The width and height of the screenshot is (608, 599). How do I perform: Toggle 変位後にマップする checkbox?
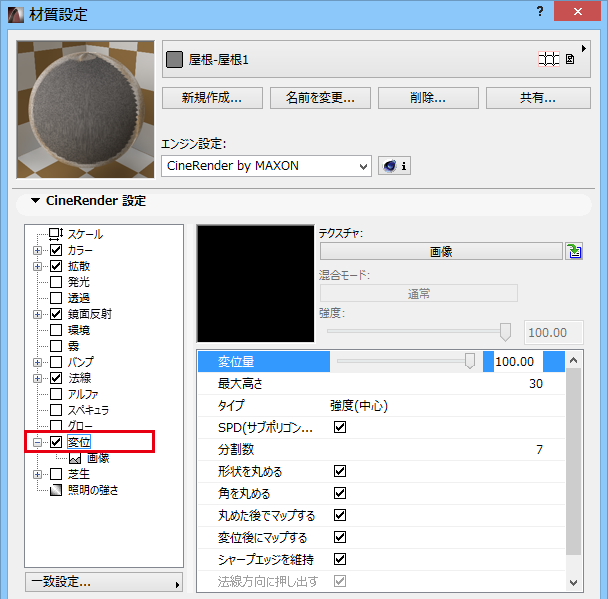340,537
